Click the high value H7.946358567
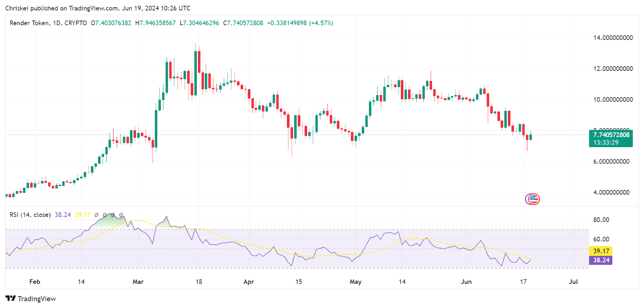 point(155,23)
